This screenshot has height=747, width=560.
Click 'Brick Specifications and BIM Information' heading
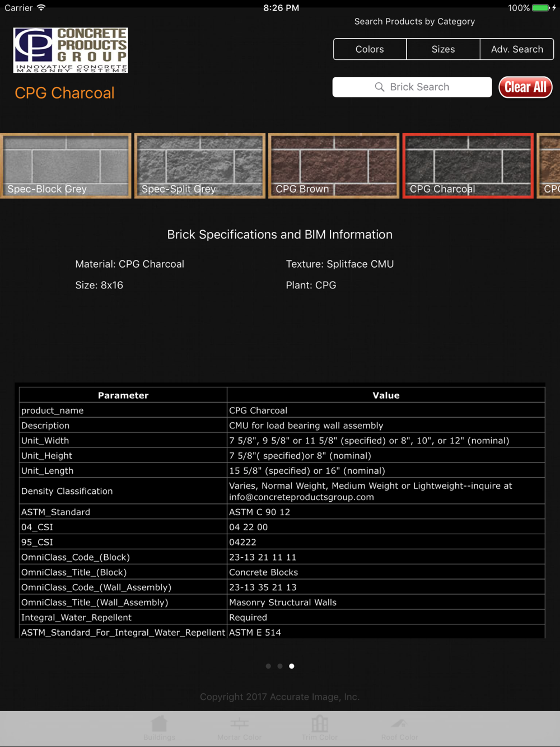(280, 235)
